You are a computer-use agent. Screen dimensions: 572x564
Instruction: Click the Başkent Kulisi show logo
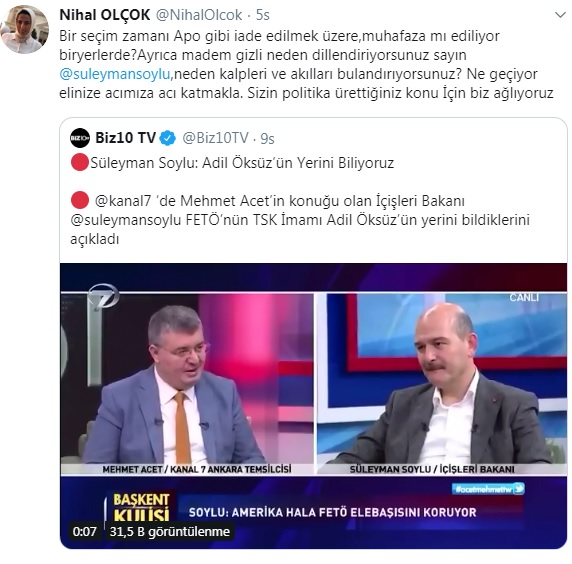pyautogui.click(x=140, y=507)
